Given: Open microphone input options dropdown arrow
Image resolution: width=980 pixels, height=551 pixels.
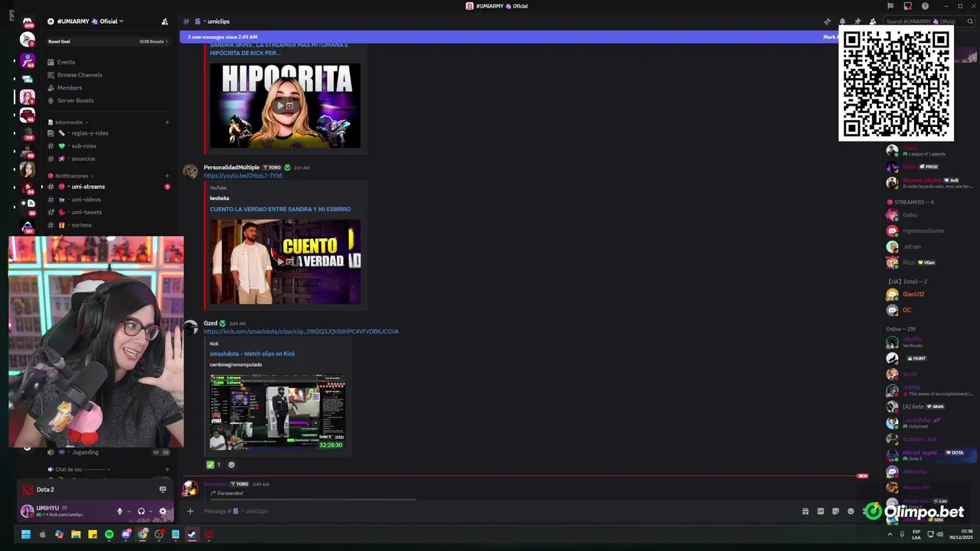Looking at the screenshot, I should (x=129, y=511).
